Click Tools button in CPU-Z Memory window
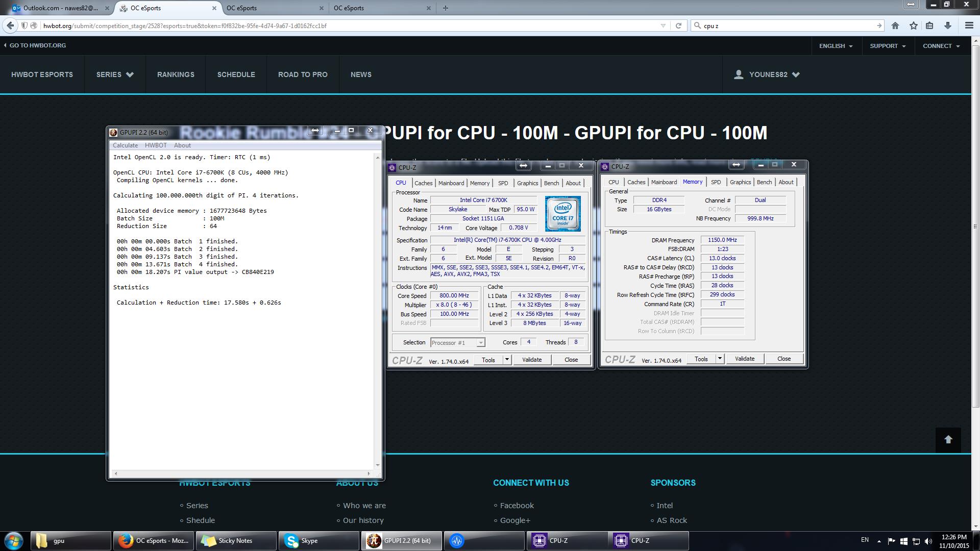Viewport: 980px width, 551px height. 701,359
